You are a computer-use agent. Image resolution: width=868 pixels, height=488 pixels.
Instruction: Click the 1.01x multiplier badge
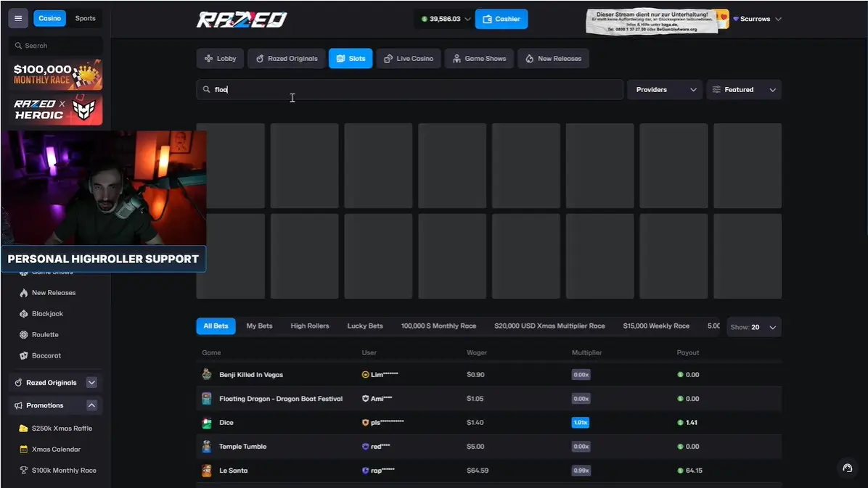click(x=580, y=423)
